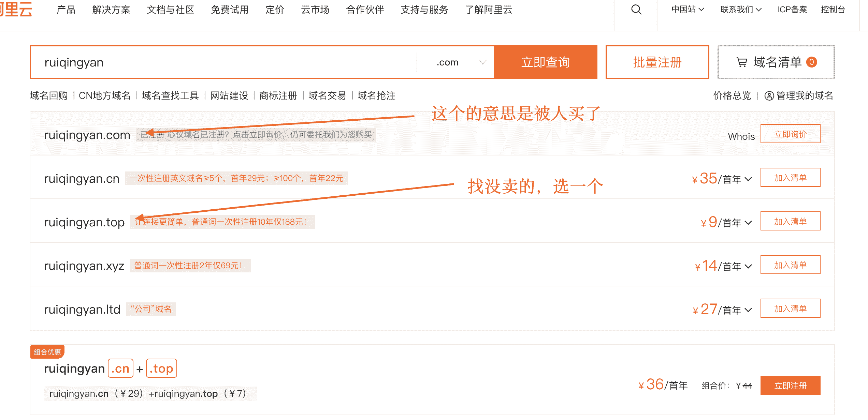
Task: Open the 支持与服务 menu item
Action: [x=424, y=10]
